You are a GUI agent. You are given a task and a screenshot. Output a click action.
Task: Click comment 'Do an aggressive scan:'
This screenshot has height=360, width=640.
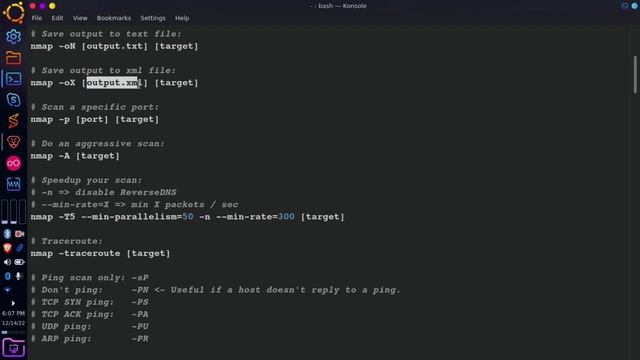pos(98,144)
